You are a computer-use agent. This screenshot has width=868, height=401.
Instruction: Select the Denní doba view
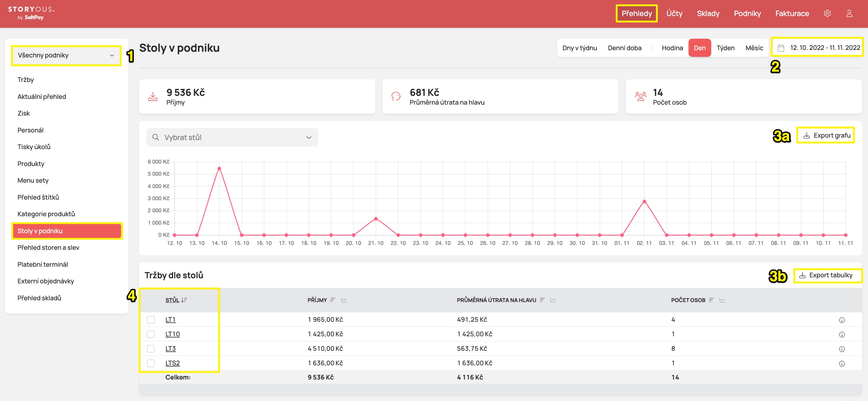(x=625, y=48)
